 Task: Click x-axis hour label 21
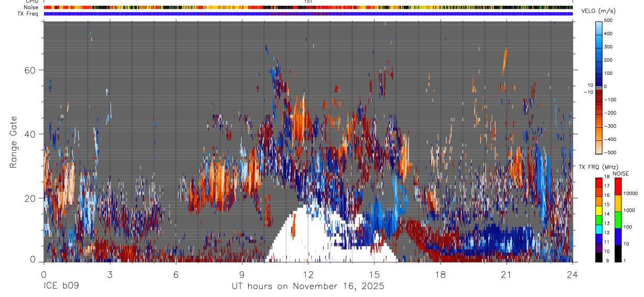507,274
